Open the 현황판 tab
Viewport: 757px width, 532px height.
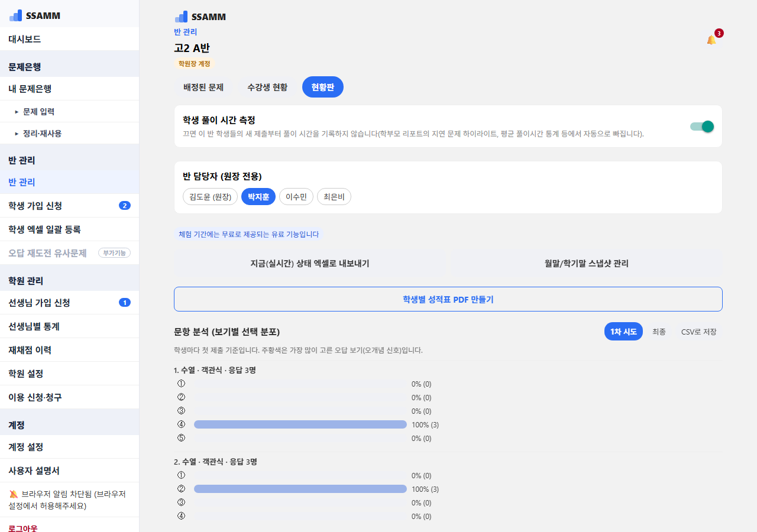pos(323,87)
